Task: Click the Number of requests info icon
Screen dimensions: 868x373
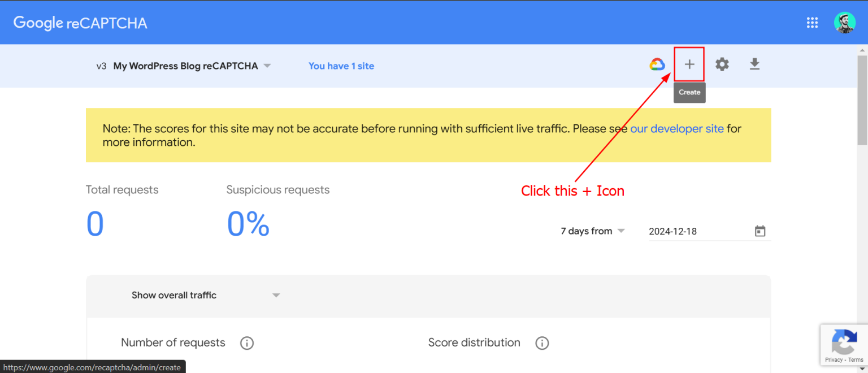Action: tap(247, 343)
